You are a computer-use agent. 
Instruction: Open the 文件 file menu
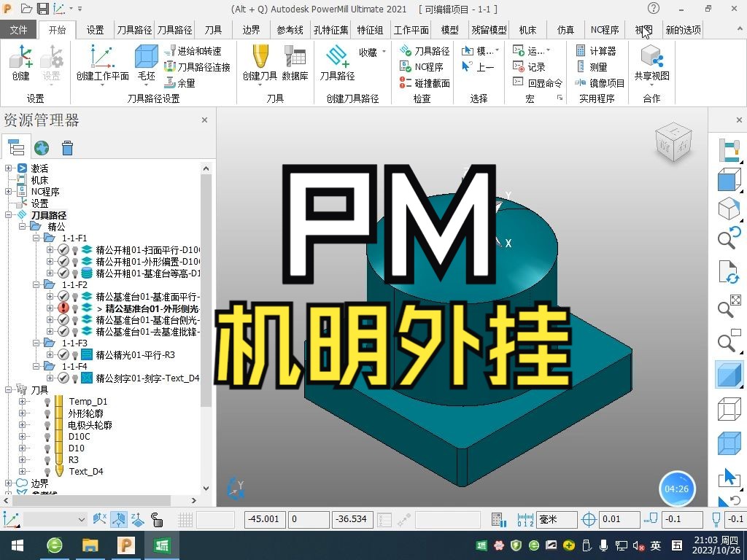point(18,30)
